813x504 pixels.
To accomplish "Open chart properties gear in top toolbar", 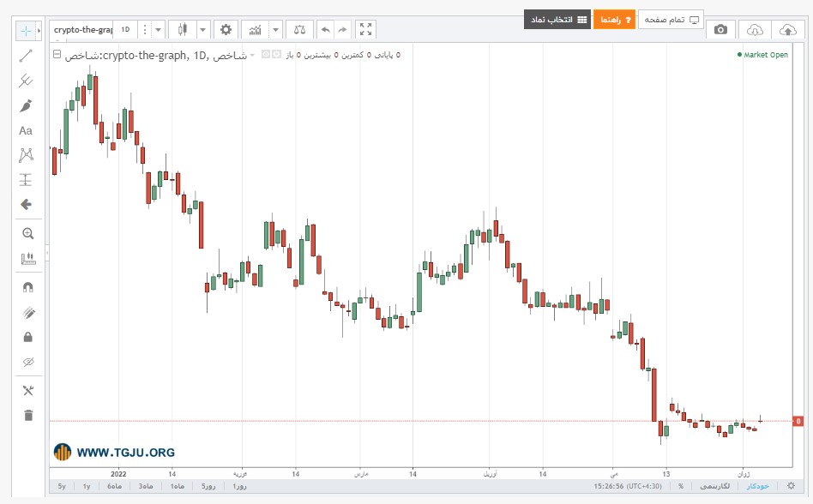I will (226, 29).
